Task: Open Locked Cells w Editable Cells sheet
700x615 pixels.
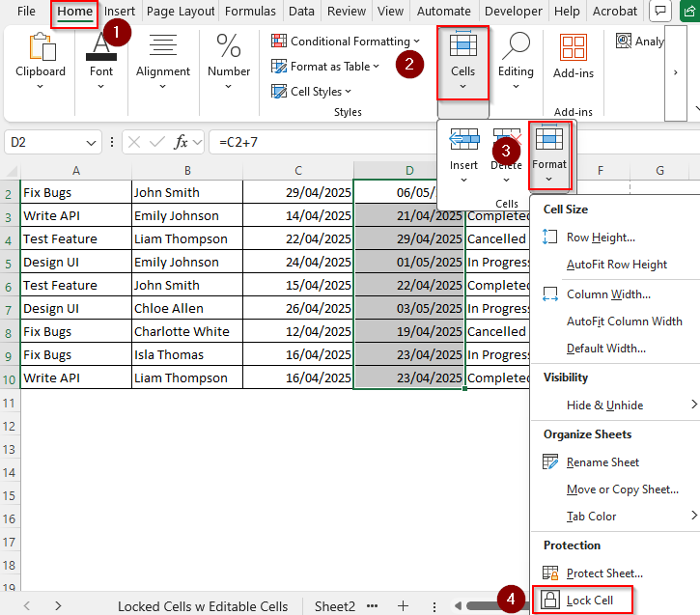Action: coord(203,606)
